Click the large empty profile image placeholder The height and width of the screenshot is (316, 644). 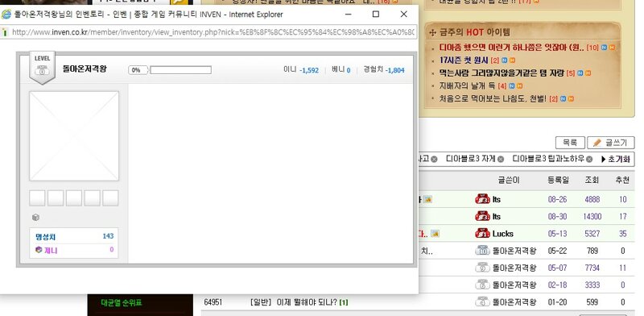[74, 136]
